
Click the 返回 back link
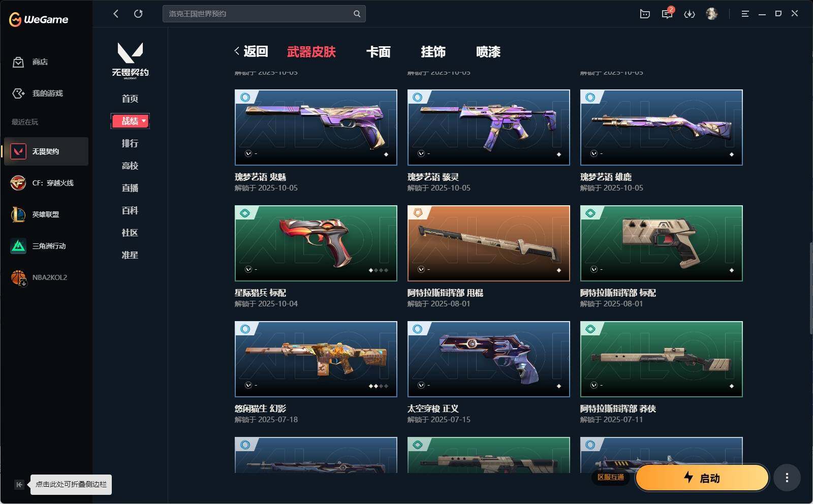251,51
